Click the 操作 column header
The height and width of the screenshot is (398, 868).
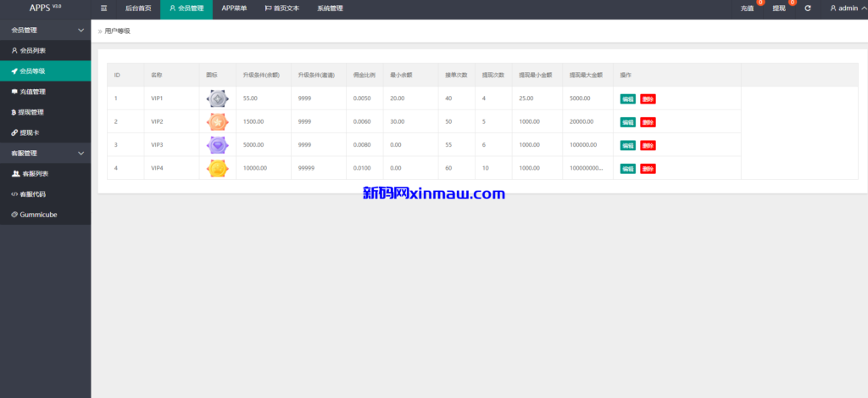pyautogui.click(x=677, y=75)
